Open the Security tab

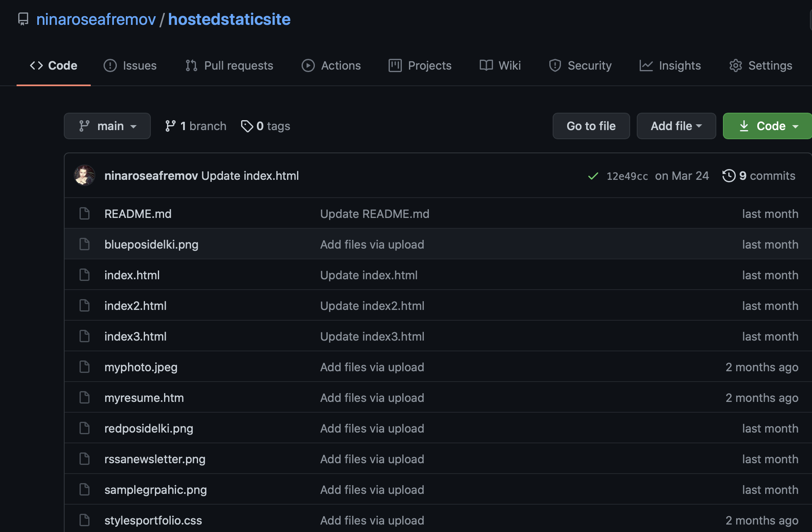click(x=580, y=65)
